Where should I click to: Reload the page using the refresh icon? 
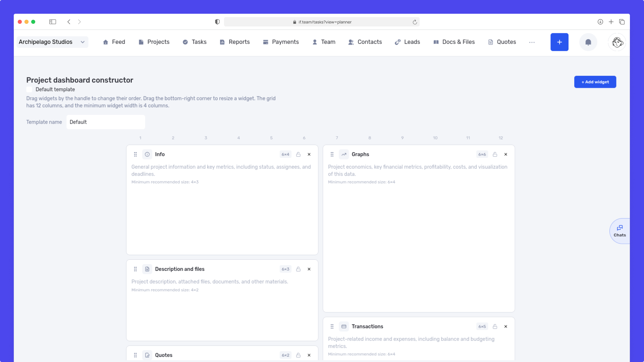pos(415,22)
